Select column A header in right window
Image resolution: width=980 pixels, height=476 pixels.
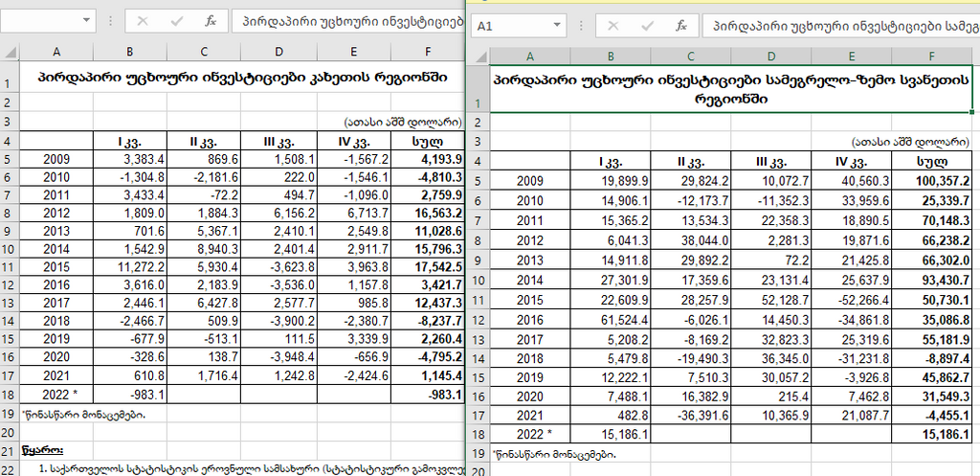(x=530, y=57)
